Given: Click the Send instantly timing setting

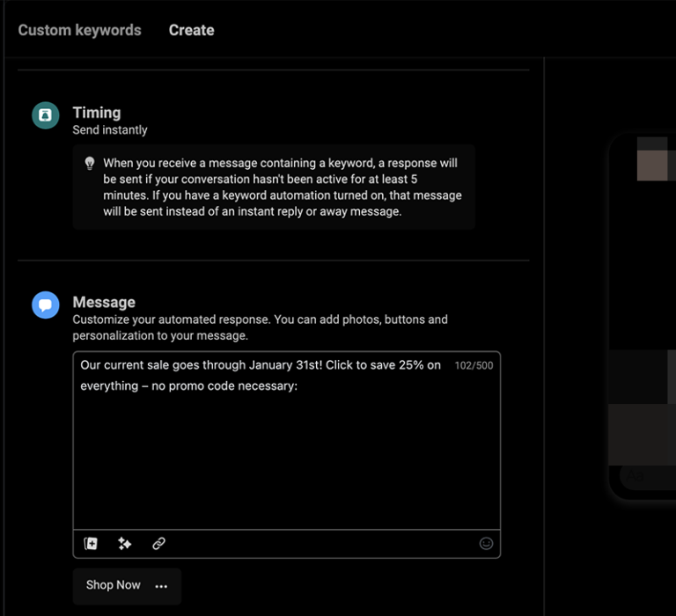Looking at the screenshot, I should point(110,130).
